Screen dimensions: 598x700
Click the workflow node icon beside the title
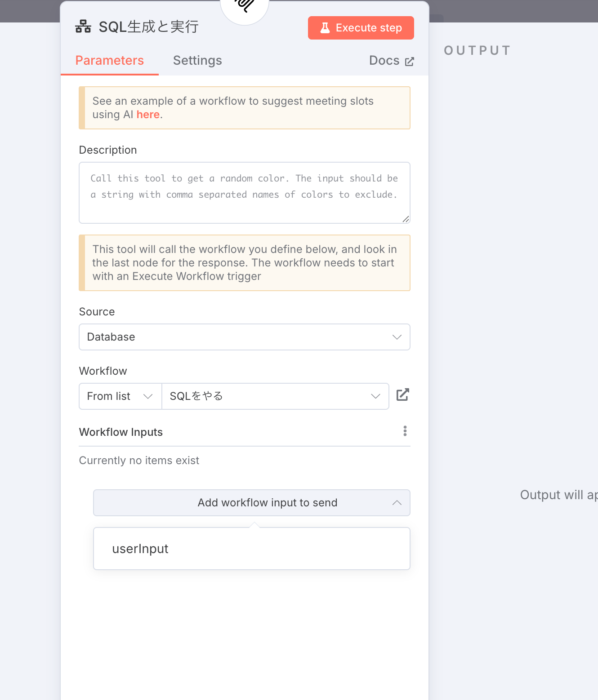coord(83,27)
